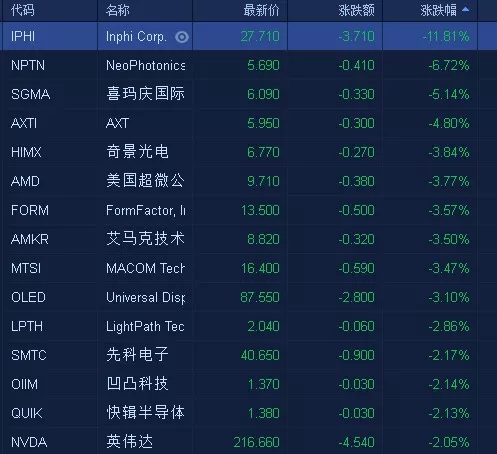Open NPTN NeoPhotonics stock row
Image resolution: width=497 pixels, height=454 pixels.
248,65
